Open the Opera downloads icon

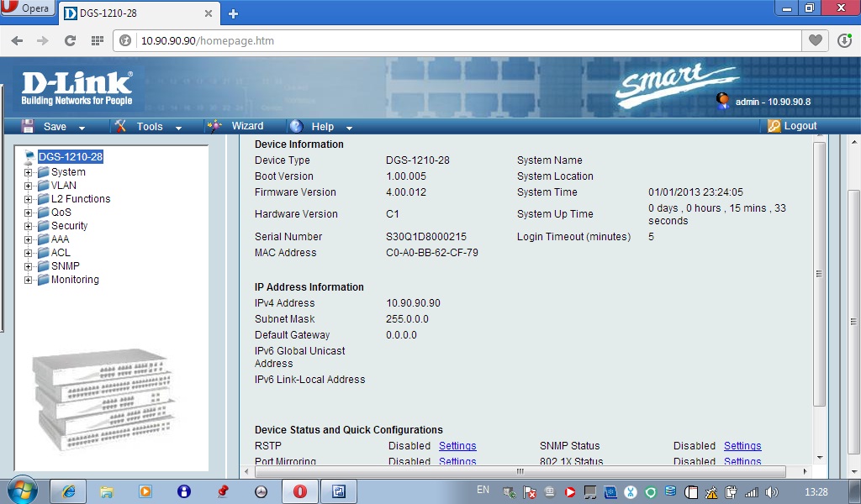pos(844,40)
